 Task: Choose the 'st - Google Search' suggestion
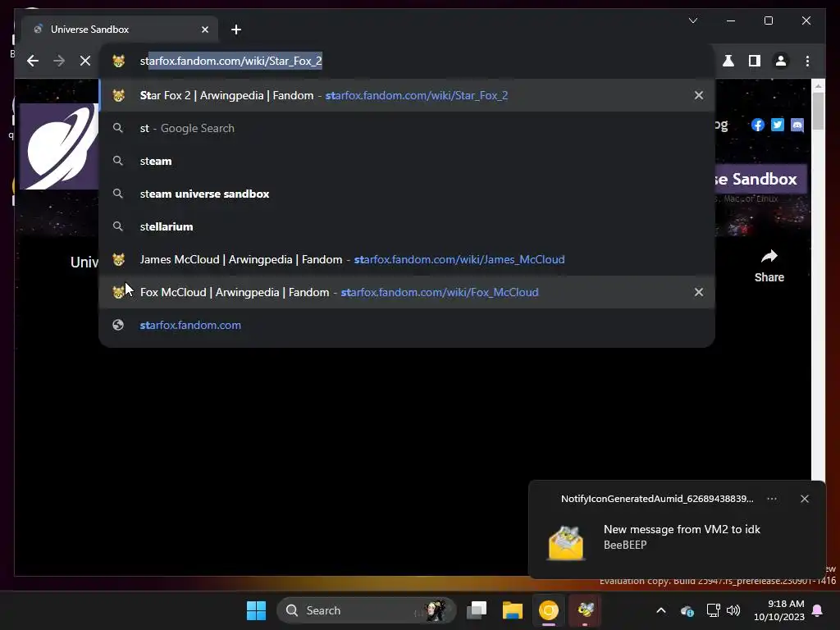click(407, 128)
